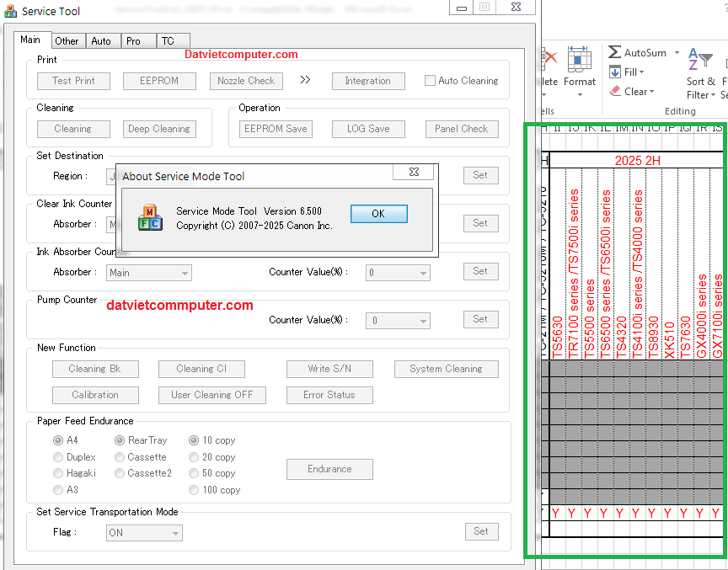Click Set button for Clear Ink Counter
Screen dimensions: 728x570
[x=481, y=223]
